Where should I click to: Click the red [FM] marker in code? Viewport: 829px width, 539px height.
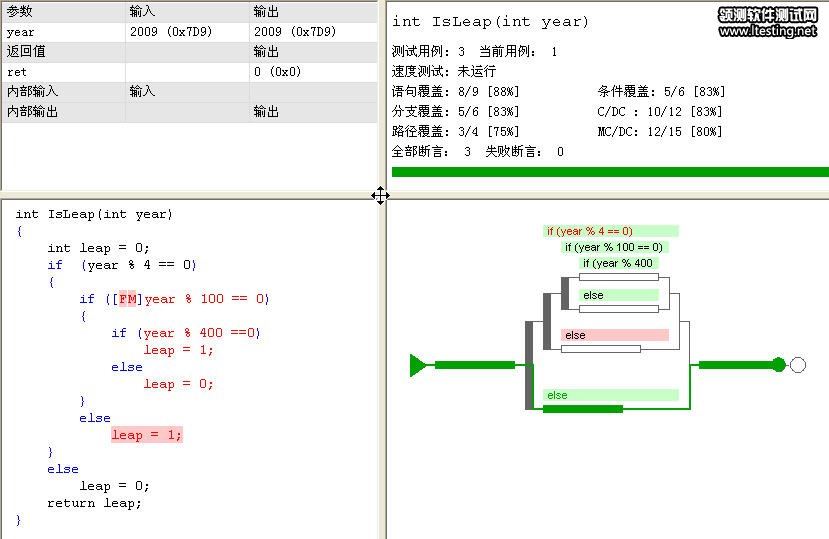coord(128,299)
